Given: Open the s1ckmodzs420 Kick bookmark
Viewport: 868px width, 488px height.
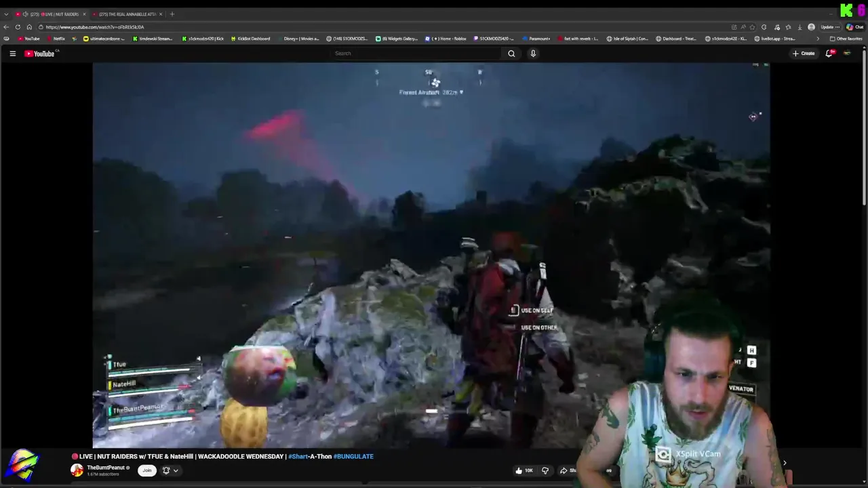Looking at the screenshot, I should coord(203,39).
